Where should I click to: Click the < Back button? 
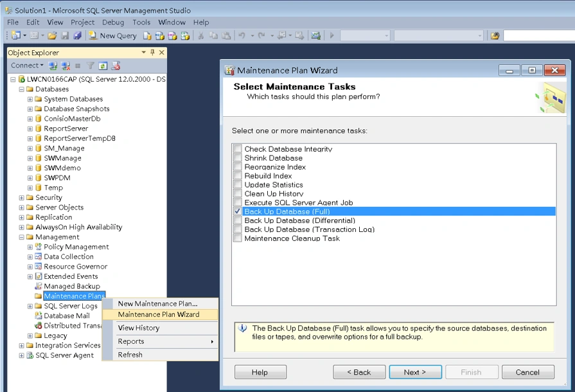coord(359,372)
